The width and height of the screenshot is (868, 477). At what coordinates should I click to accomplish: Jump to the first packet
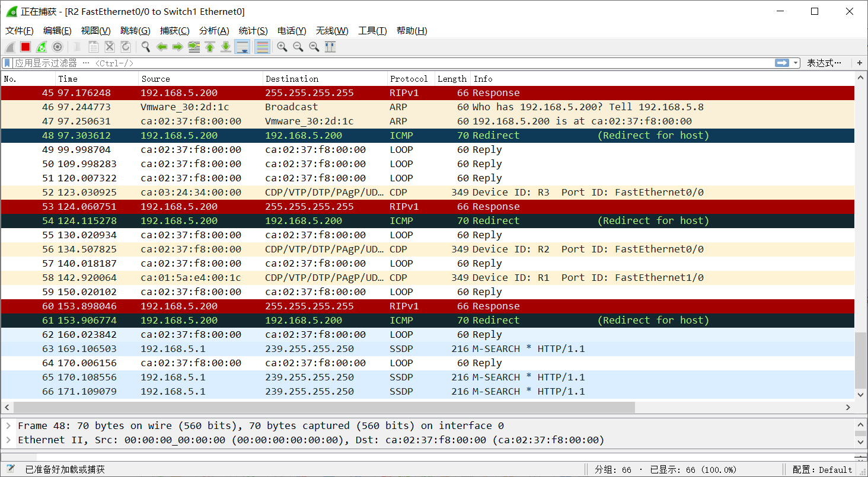(x=210, y=47)
